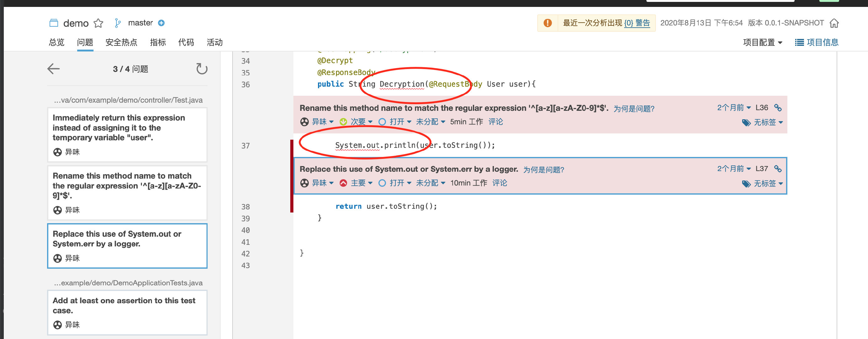Switch to the 安全热点 tab
The width and height of the screenshot is (868, 339).
pos(121,42)
